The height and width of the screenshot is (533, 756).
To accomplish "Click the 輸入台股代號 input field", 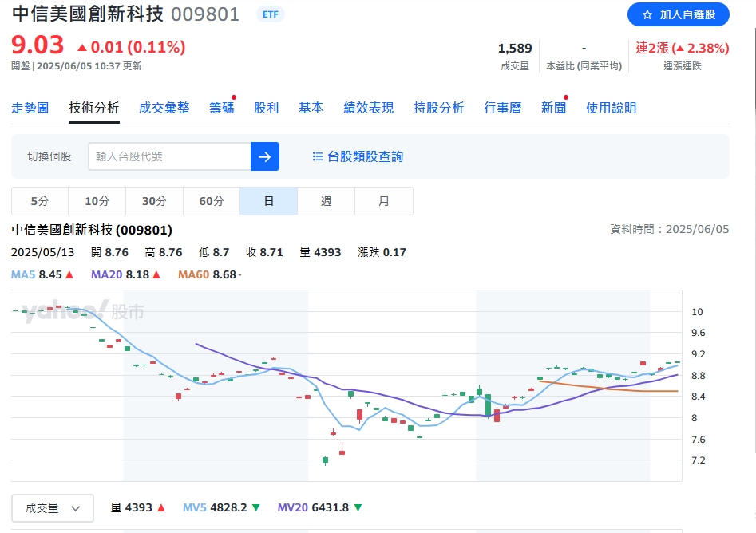I will pos(169,156).
